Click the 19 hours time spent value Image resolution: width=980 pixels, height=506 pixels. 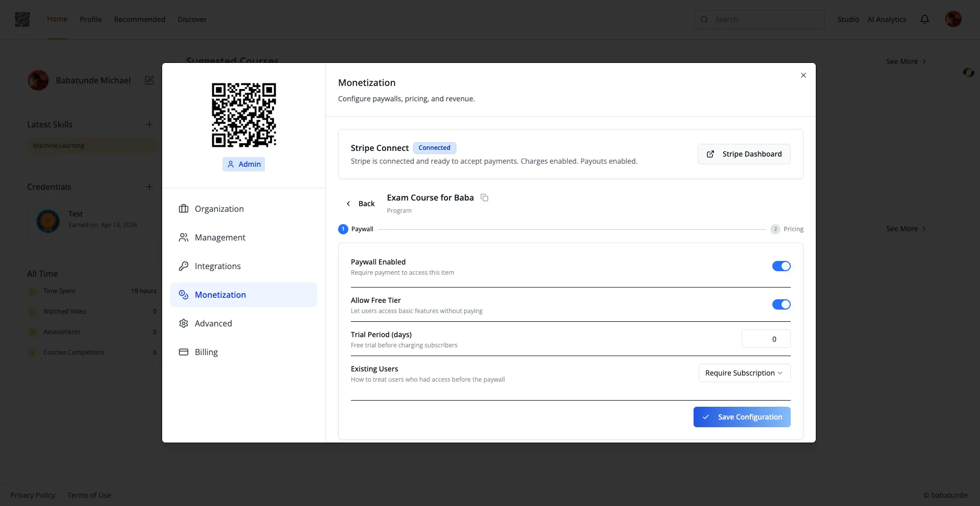[x=144, y=291]
